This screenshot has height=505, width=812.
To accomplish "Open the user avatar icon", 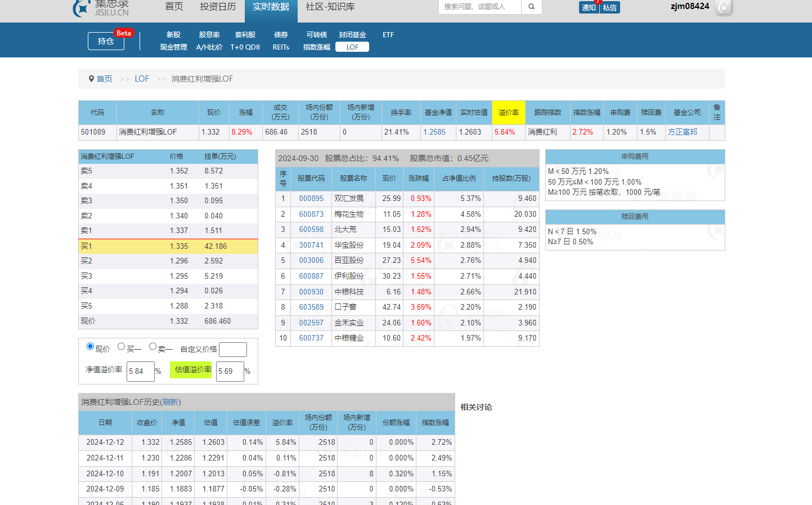I will point(724,7).
